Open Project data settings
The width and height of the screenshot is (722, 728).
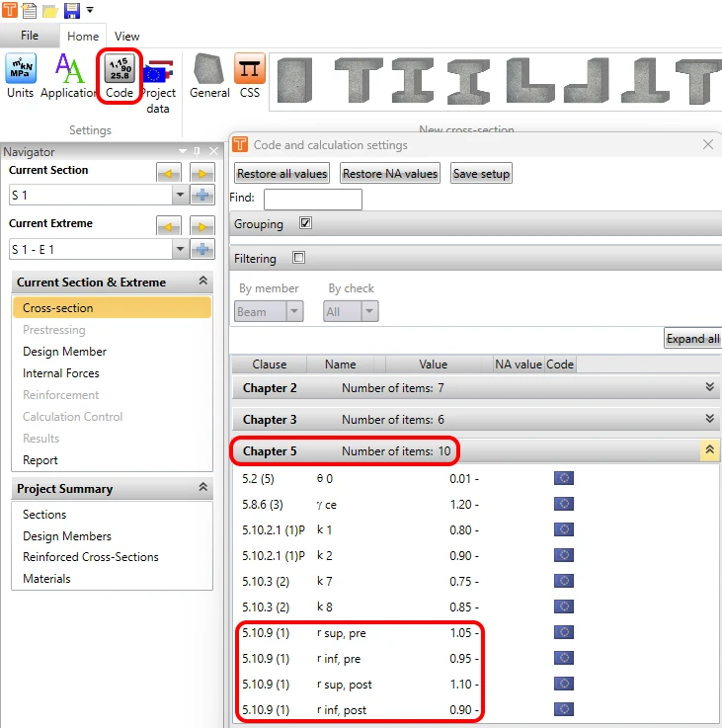tap(158, 86)
